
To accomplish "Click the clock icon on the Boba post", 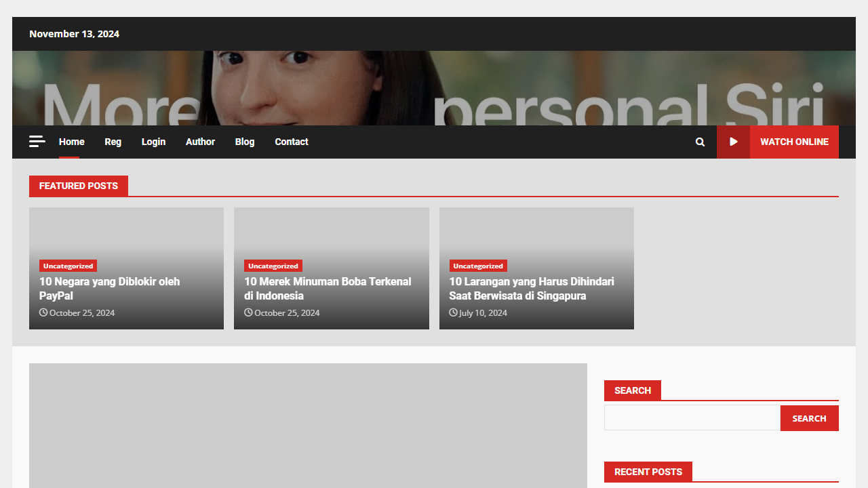I will [249, 312].
